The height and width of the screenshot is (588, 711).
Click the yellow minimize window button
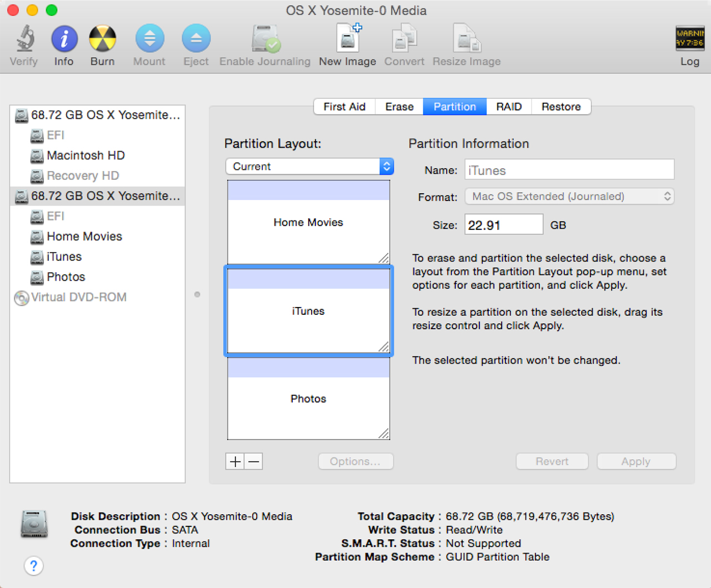click(x=32, y=10)
